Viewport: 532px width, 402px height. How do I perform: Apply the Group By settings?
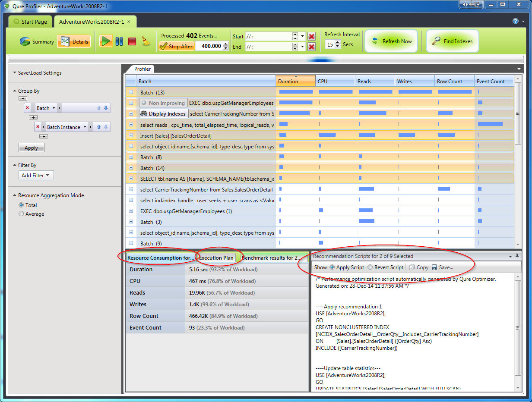(x=31, y=148)
